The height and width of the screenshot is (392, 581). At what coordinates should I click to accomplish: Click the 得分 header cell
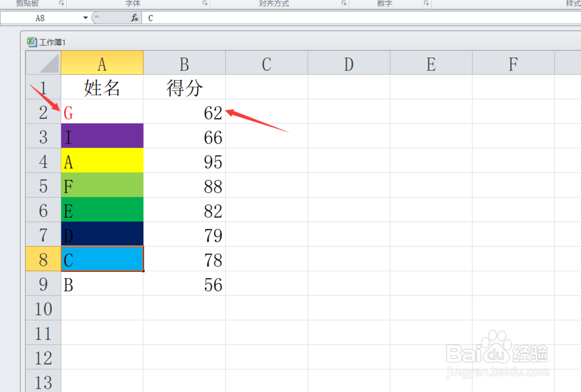tap(185, 87)
